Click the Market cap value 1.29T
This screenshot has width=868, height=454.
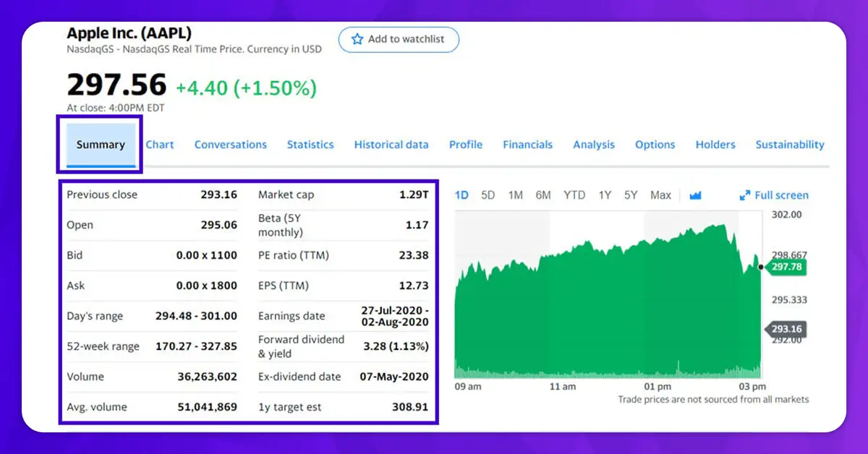[x=414, y=194]
